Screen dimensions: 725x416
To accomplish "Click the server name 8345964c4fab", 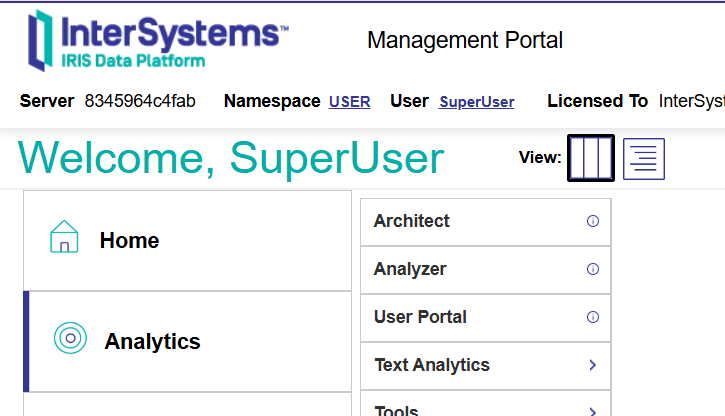I will click(x=140, y=101).
